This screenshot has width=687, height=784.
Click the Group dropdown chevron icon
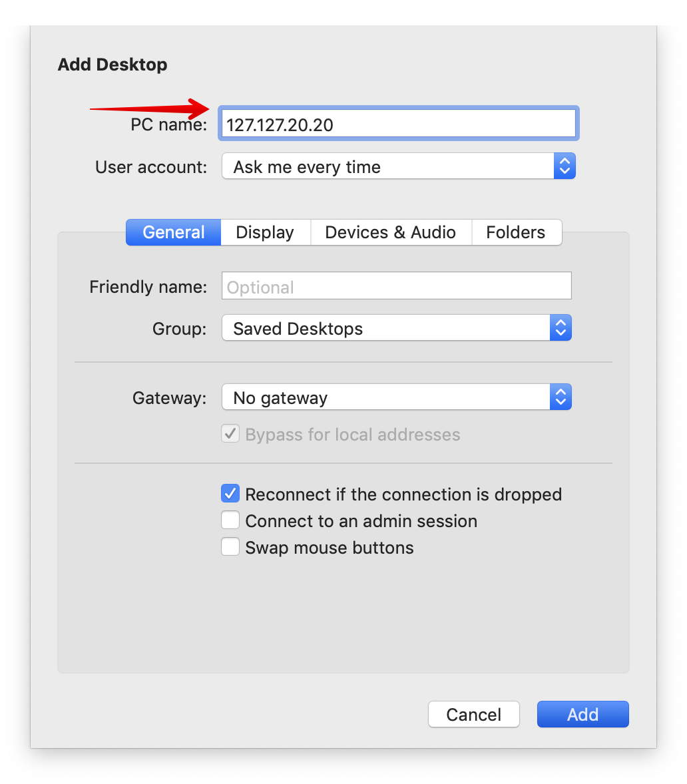point(560,327)
